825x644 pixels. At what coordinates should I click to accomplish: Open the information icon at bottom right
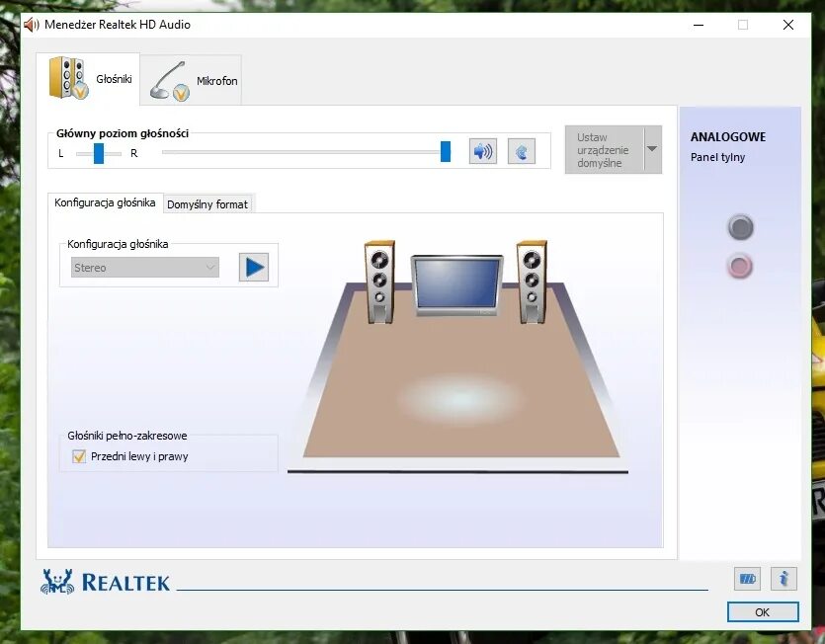click(x=784, y=579)
